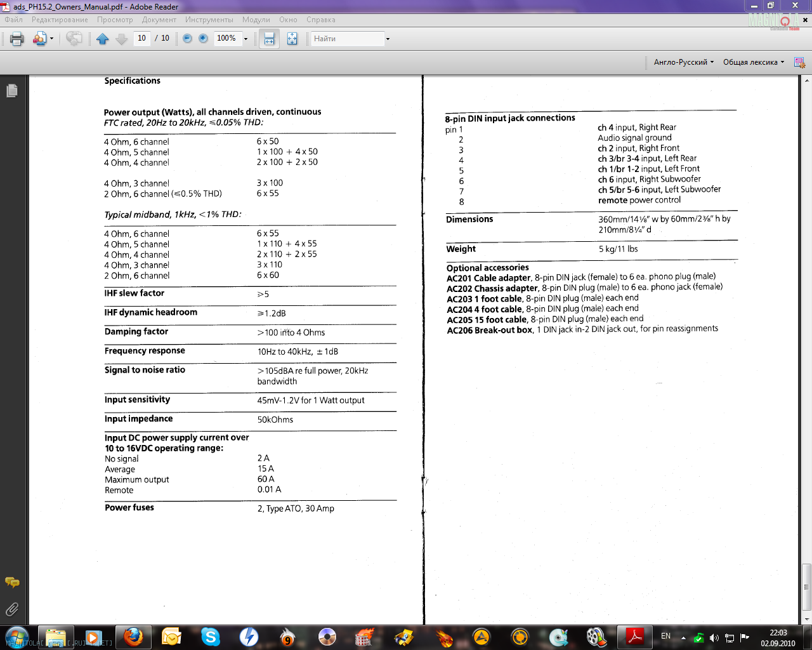Click the '8-pin DIN input jack connections' heading
Viewport: 812px width, 650px height.
[x=510, y=118]
